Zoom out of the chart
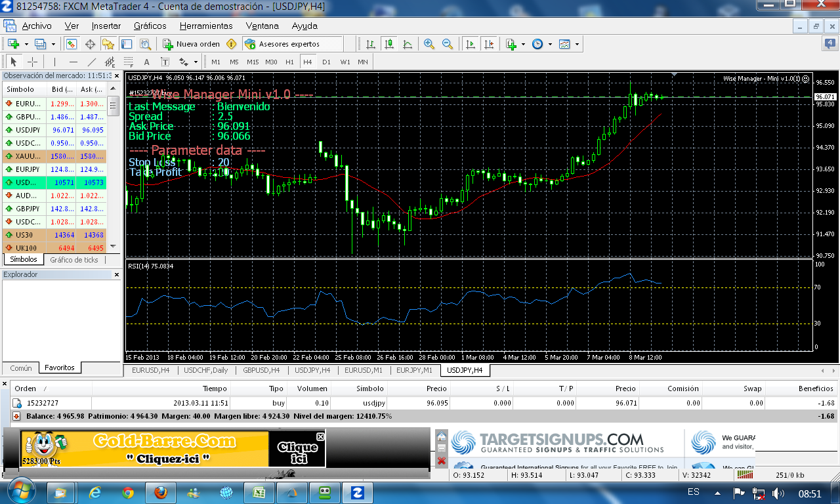Image resolution: width=840 pixels, height=504 pixels. point(448,44)
